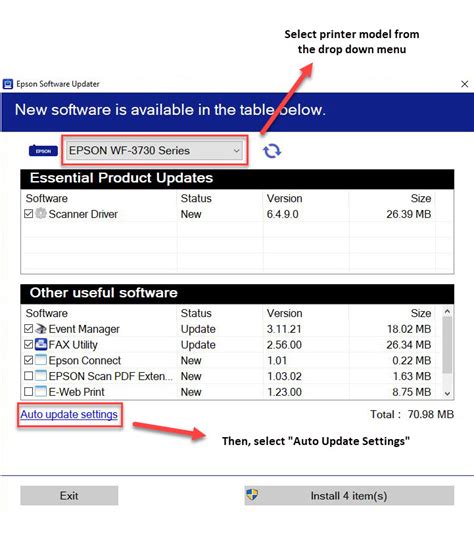Click the Total 70.98 MB text
This screenshot has height=552, width=474.
click(x=412, y=414)
